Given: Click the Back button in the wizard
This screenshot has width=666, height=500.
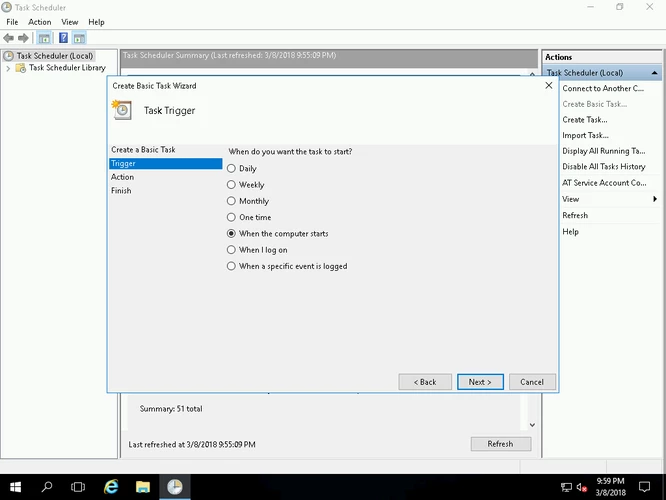Looking at the screenshot, I should point(425,382).
